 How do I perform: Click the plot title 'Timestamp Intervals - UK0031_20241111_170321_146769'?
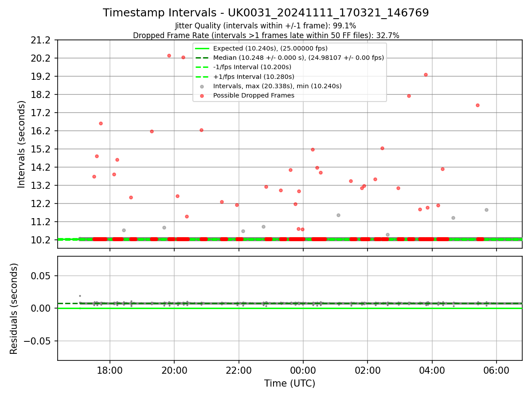(266, 13)
